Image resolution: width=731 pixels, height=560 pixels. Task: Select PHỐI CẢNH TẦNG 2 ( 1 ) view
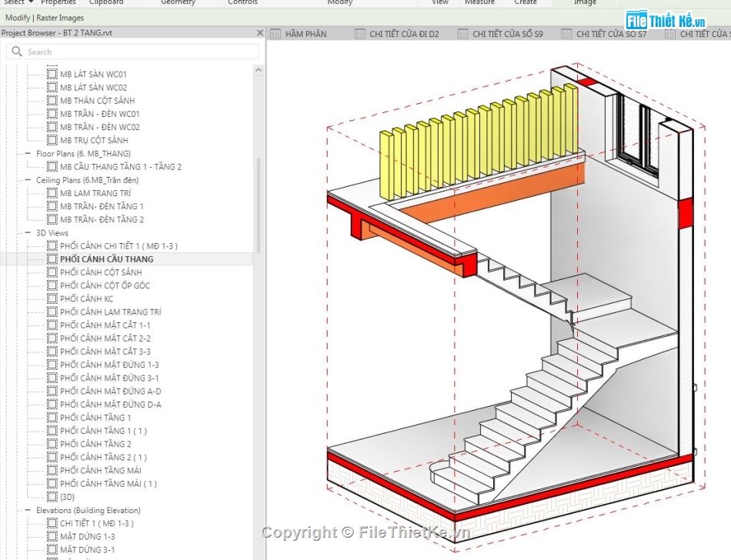point(104,457)
